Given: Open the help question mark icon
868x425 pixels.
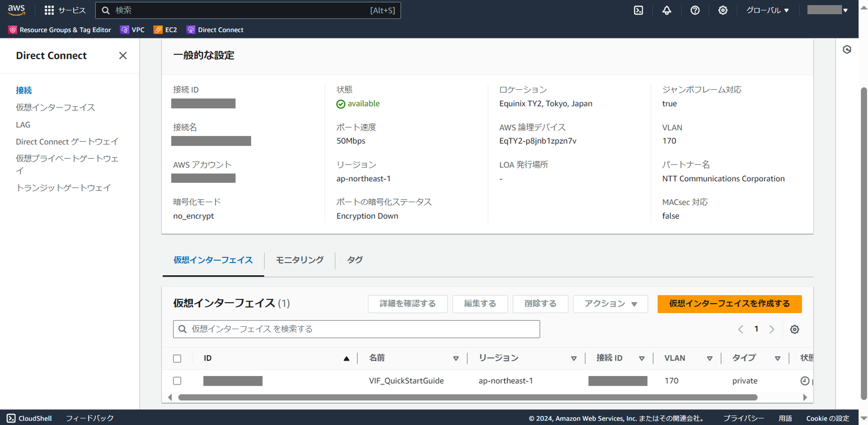Looking at the screenshot, I should pos(695,11).
